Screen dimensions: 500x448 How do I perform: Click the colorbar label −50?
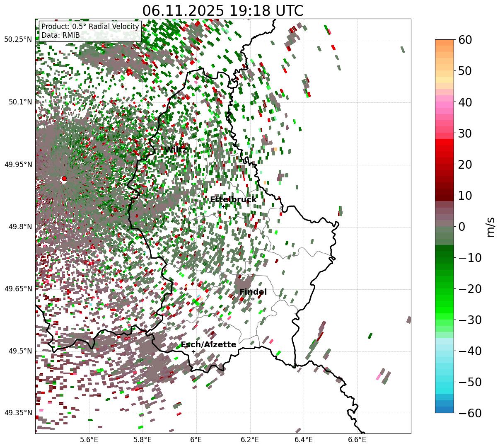point(470,382)
